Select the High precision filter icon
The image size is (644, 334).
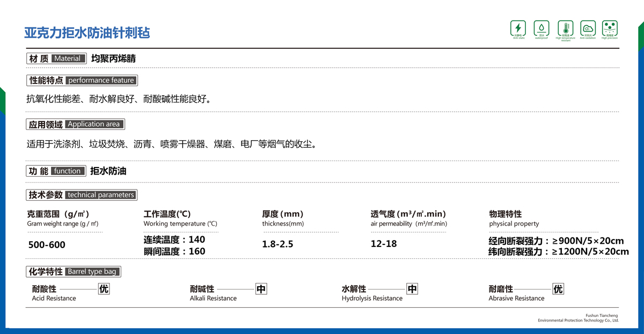coord(610,28)
